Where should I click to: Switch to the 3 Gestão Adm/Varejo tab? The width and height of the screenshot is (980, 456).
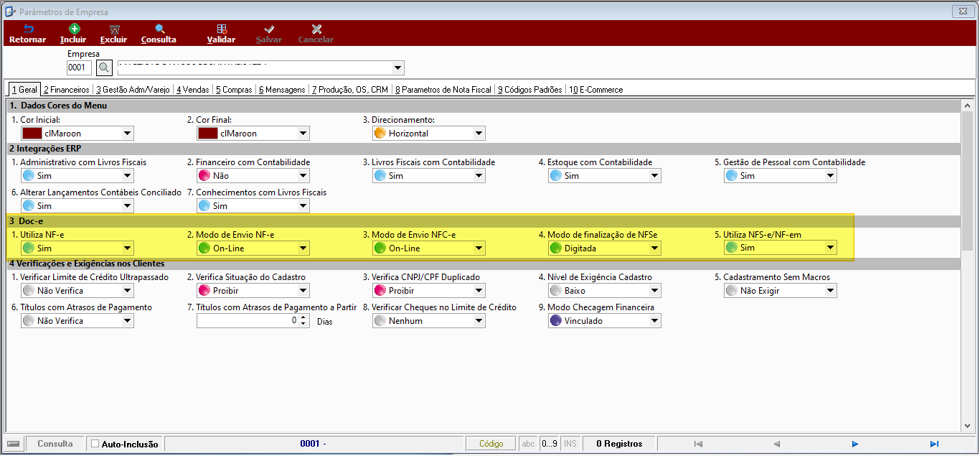133,90
